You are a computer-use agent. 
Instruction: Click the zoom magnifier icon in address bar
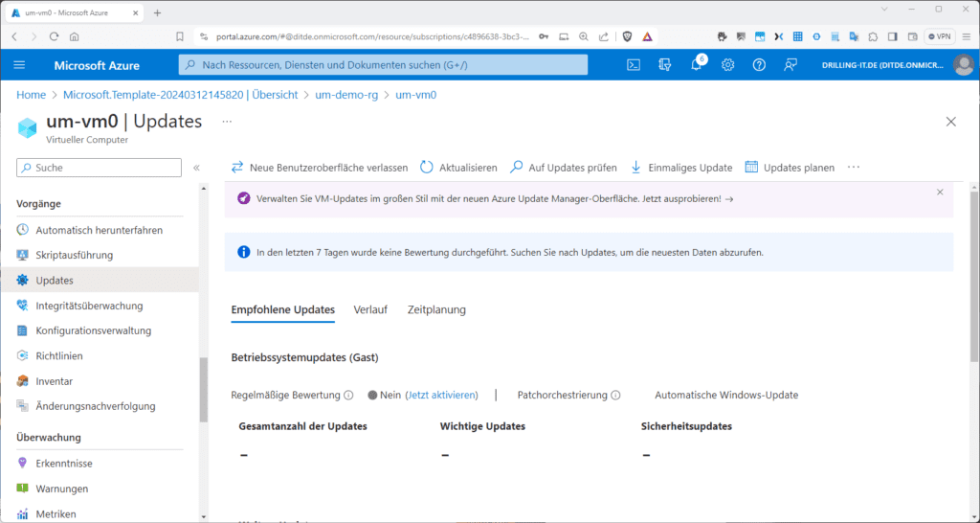tap(584, 37)
